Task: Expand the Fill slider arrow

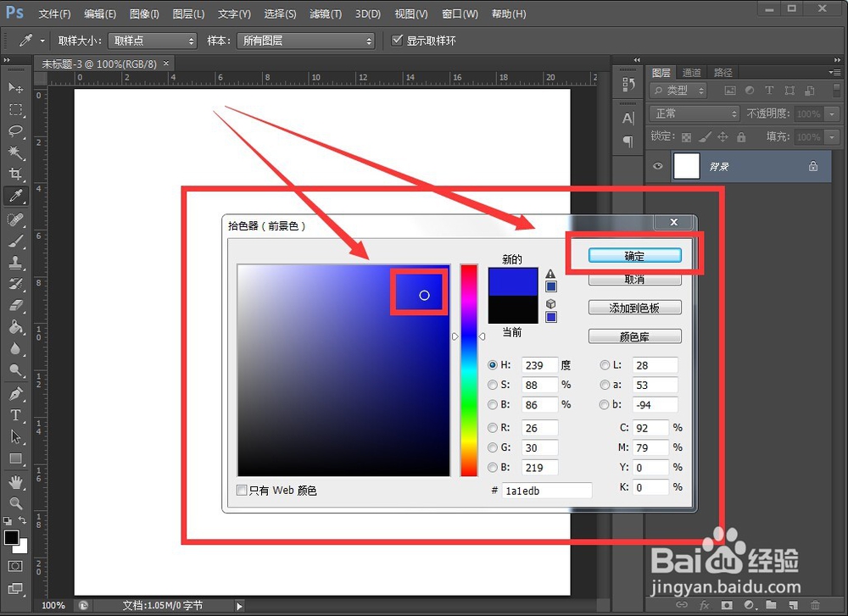Action: tap(832, 136)
